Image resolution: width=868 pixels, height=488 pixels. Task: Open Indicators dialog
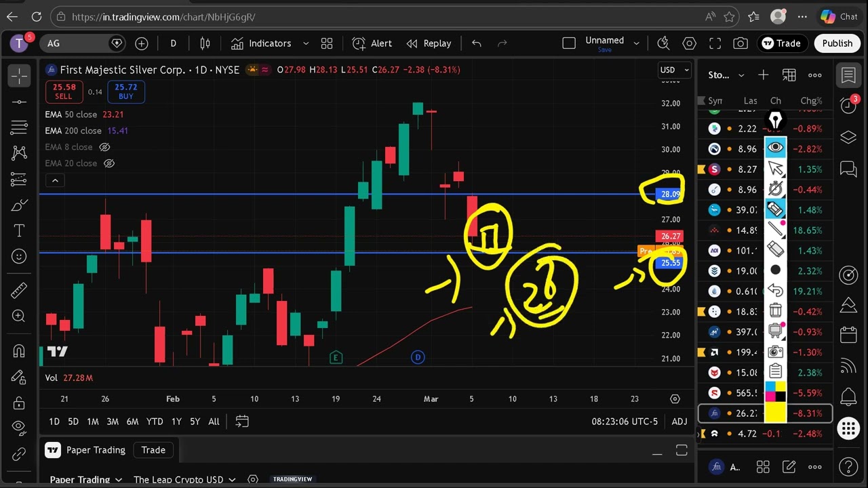[261, 43]
